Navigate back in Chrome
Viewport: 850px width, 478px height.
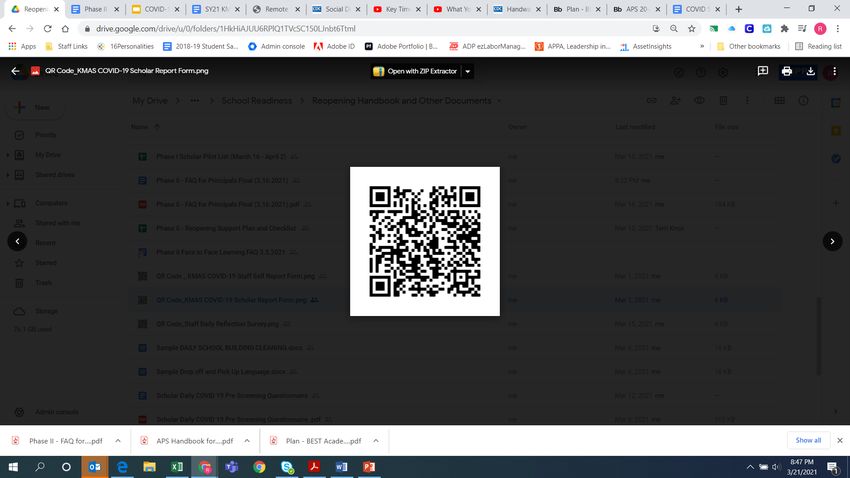12,29
